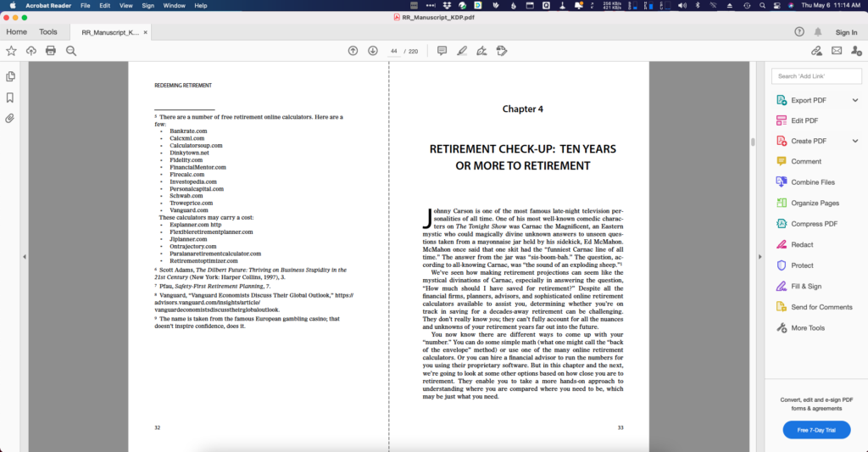Open the View menu
The height and width of the screenshot is (452, 868).
click(126, 6)
